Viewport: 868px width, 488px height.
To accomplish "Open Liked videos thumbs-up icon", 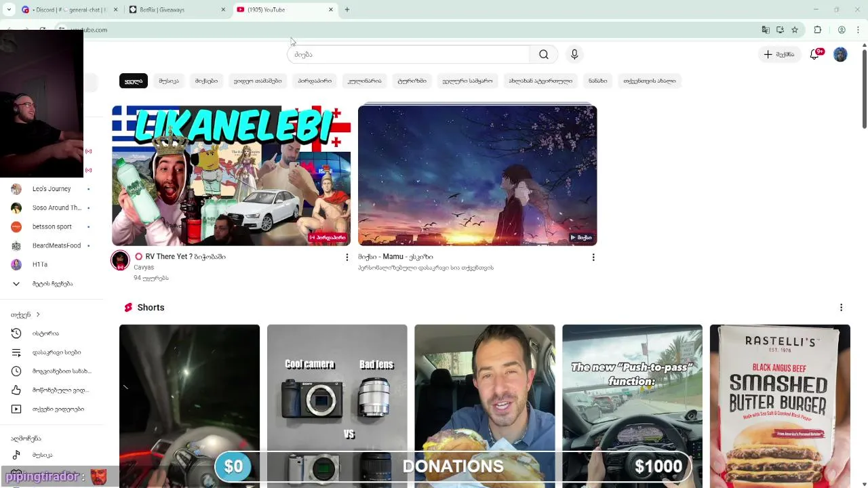I will coord(16,390).
